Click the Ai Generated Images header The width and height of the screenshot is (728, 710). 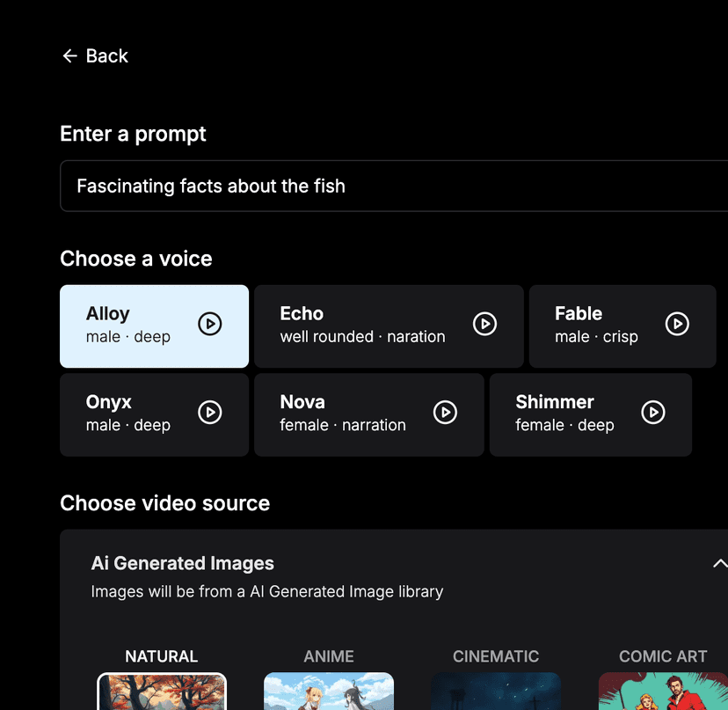coord(183,564)
